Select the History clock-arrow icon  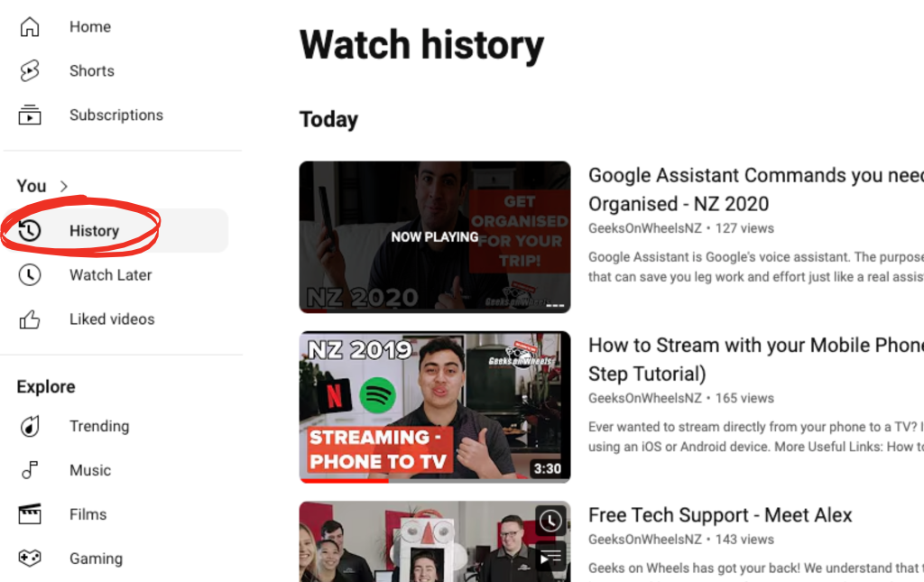click(x=30, y=230)
